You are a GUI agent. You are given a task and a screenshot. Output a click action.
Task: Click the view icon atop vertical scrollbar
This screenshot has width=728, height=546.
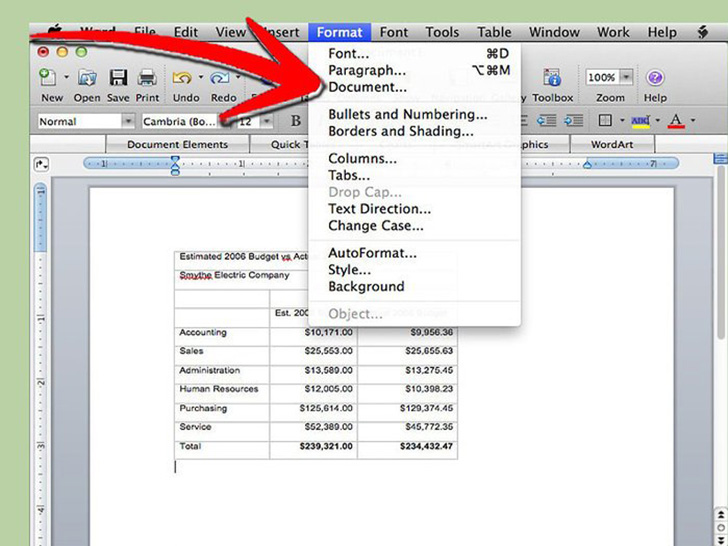720,159
